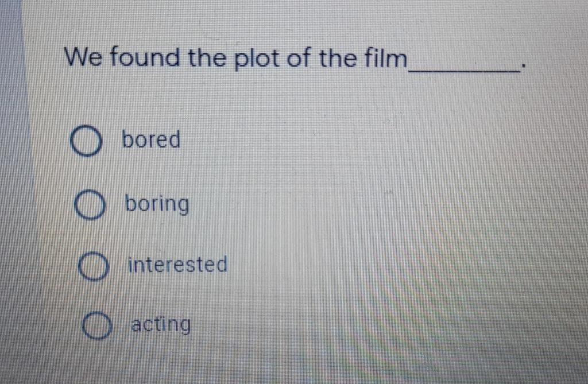Click the word 'film' in the question
This screenshot has height=384, width=588.
point(386,58)
